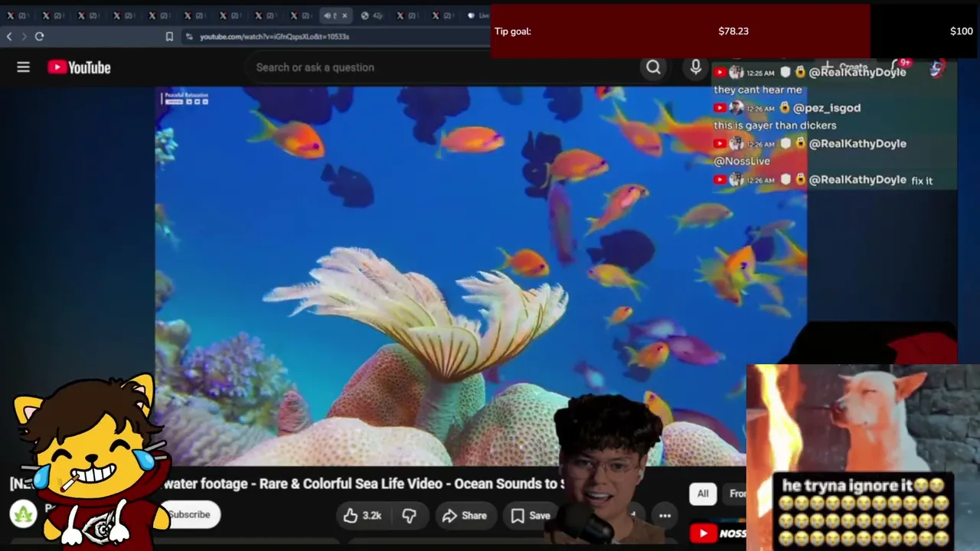Open the notifications bell showing 9+
The width and height of the screenshot is (980, 551).
tap(899, 67)
